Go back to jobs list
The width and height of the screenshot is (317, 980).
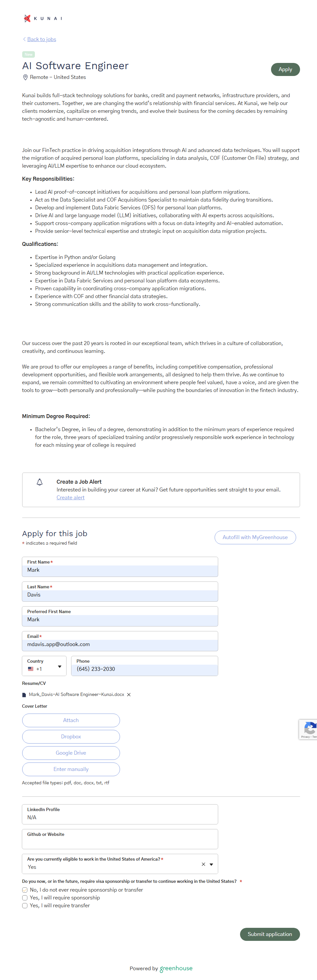pyautogui.click(x=41, y=39)
